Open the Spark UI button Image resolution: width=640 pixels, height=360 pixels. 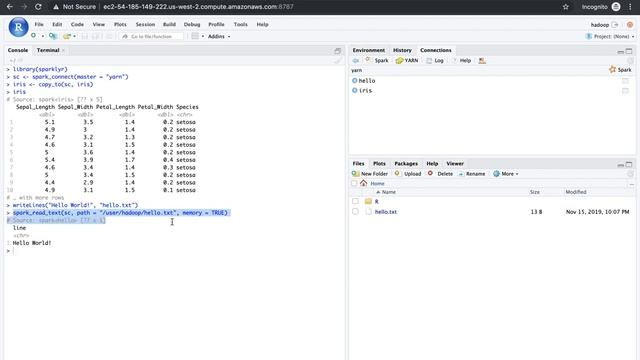point(377,60)
